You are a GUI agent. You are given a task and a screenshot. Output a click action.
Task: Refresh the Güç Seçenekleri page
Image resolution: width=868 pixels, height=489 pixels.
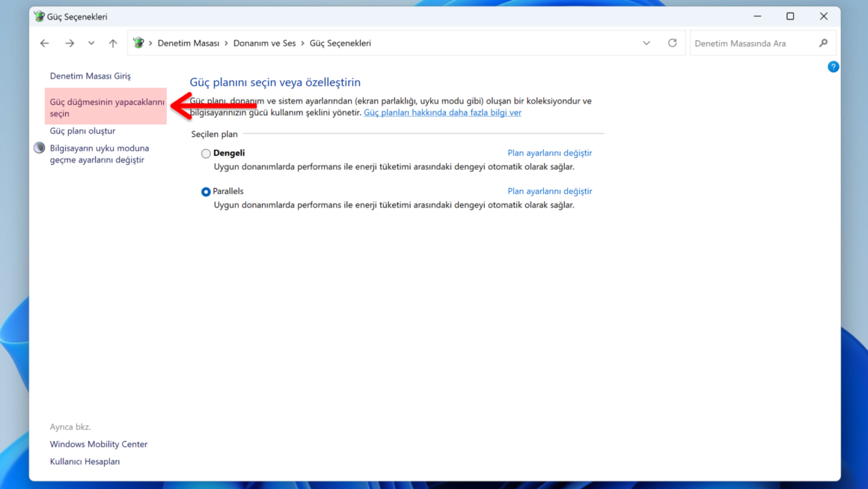(x=672, y=43)
